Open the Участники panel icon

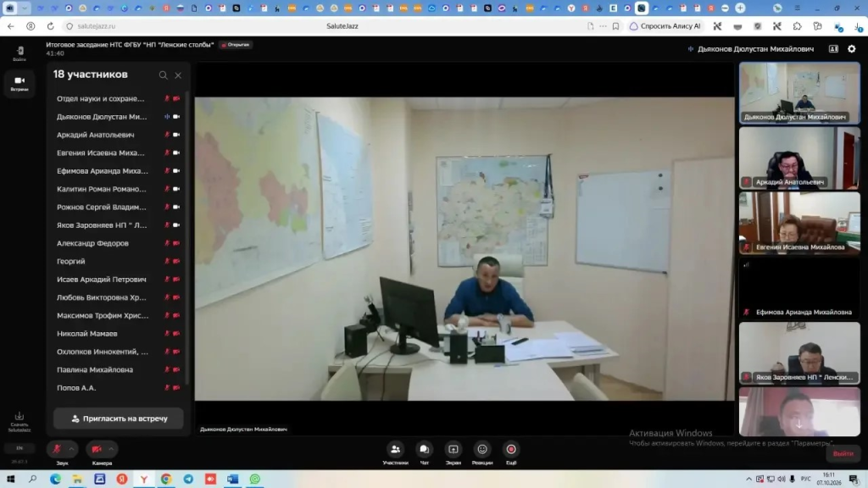point(395,449)
